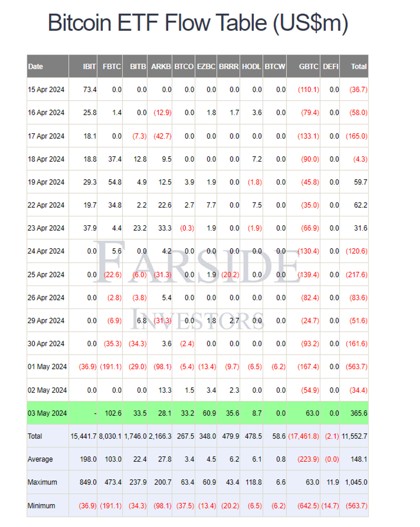The height and width of the screenshot is (527, 420).
Task: Click the IBIT total 15,441.7
Action: (83, 436)
